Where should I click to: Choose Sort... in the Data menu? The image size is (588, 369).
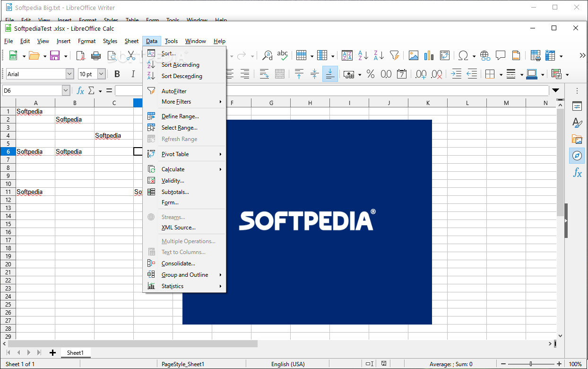point(184,53)
